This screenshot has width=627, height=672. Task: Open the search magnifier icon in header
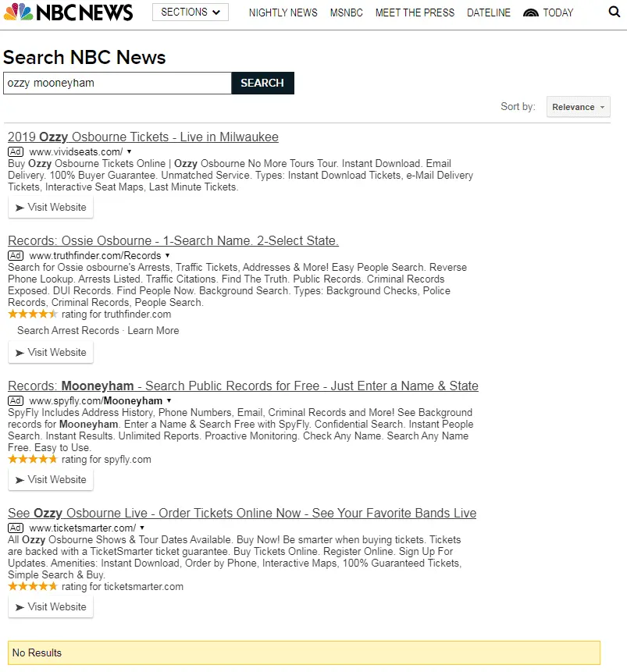[x=615, y=12]
